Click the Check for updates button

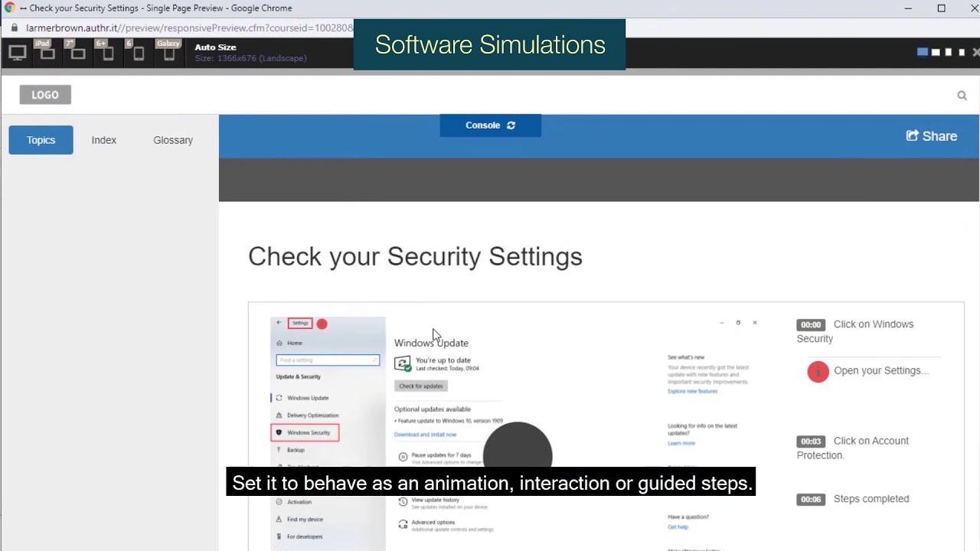[x=421, y=386]
